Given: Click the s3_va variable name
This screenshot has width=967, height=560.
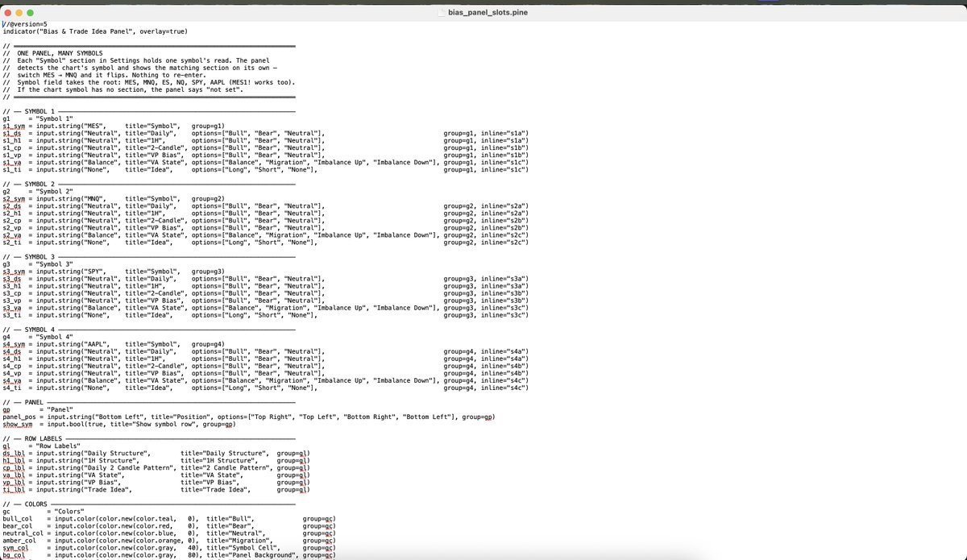Looking at the screenshot, I should pos(13,308).
